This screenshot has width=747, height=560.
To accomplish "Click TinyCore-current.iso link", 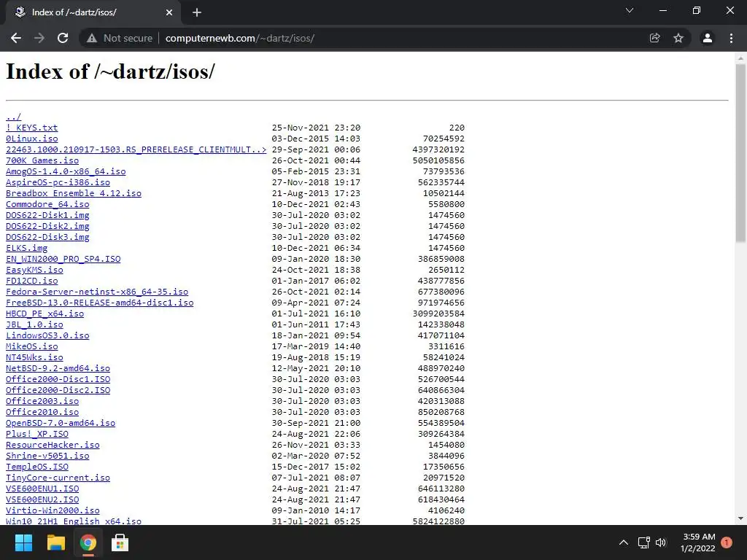I will point(58,478).
